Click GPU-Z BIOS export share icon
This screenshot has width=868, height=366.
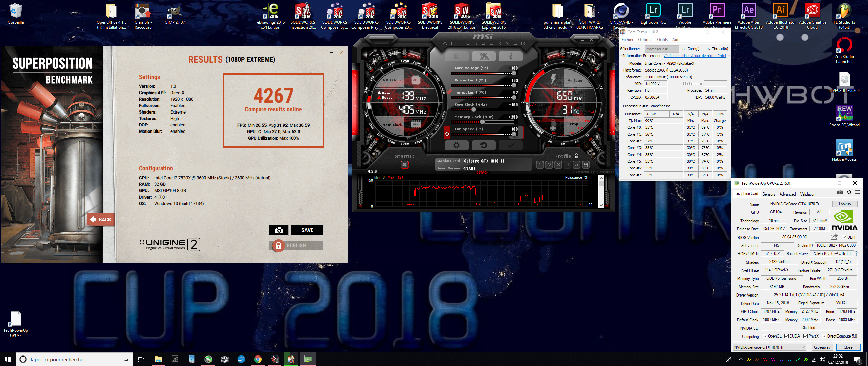(834, 237)
